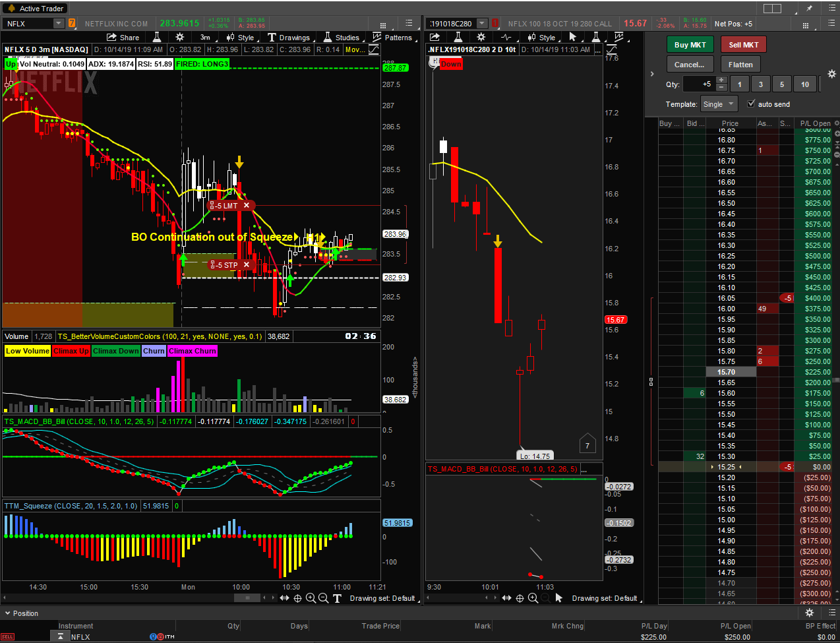Image resolution: width=840 pixels, height=643 pixels.
Task: Open the Position section settings gear
Action: click(x=810, y=613)
